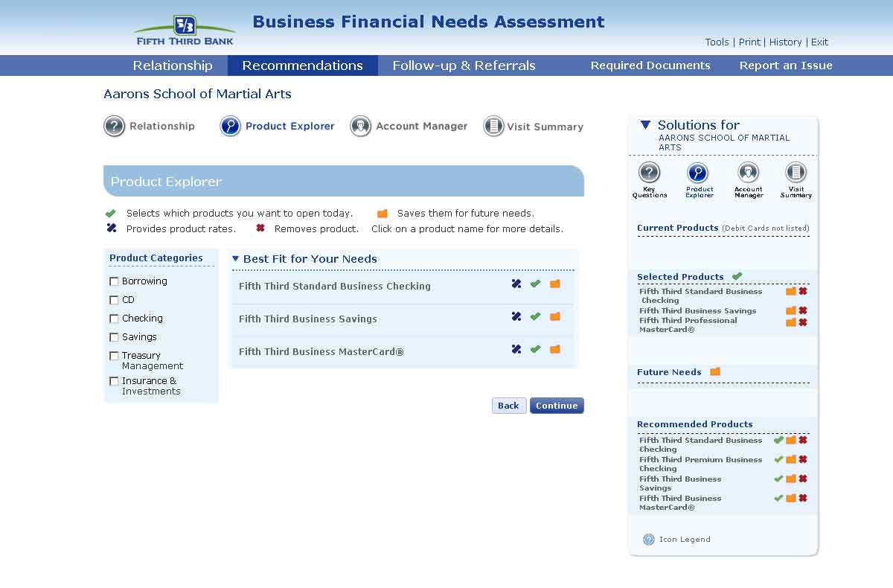Click the Exit link
This screenshot has height=588, width=893.
point(819,42)
